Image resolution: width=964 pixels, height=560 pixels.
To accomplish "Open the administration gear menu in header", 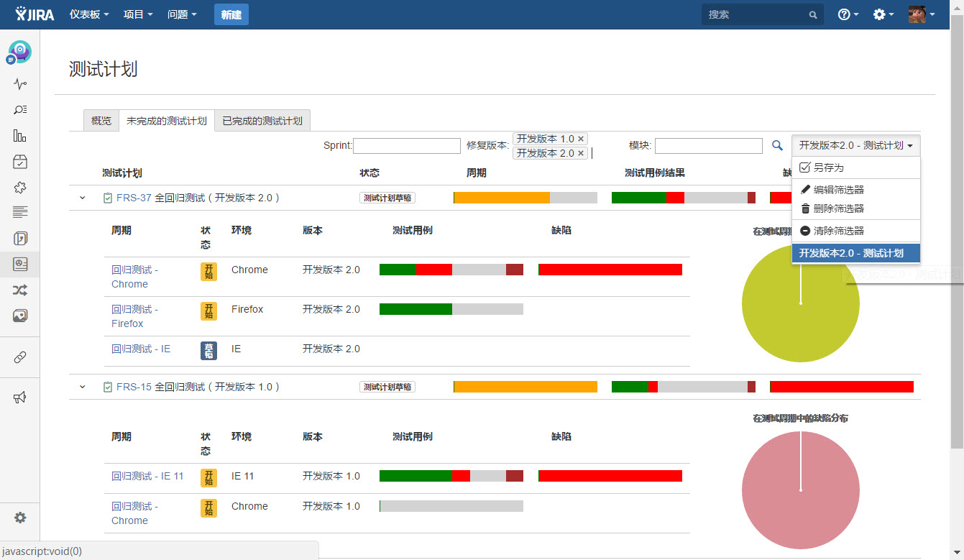I will [x=883, y=14].
